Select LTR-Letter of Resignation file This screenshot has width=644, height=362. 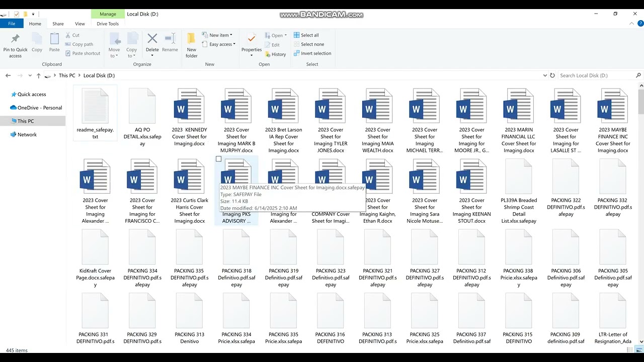pos(613,318)
